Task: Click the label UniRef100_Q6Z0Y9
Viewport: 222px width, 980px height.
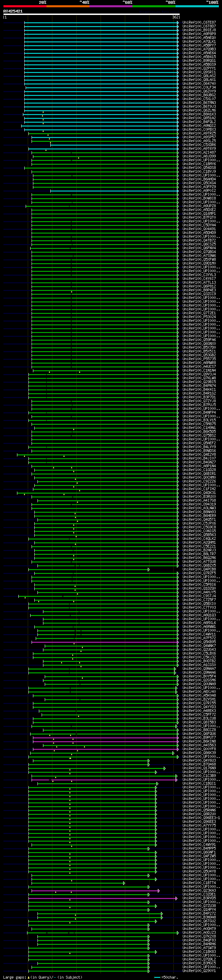Action: click(199, 91)
